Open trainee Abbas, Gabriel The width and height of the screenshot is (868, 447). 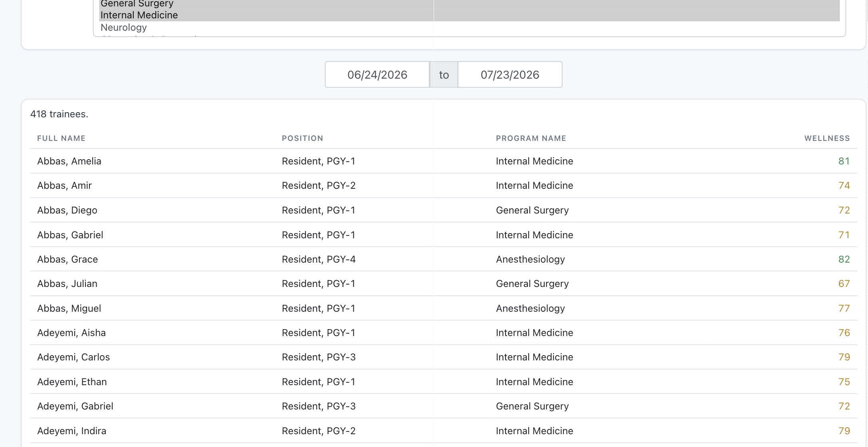[70, 235]
